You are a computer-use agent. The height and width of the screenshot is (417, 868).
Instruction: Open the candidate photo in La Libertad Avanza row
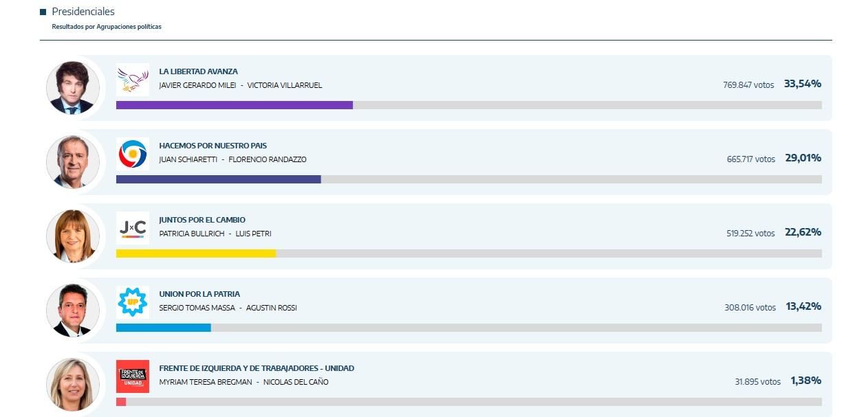72,87
